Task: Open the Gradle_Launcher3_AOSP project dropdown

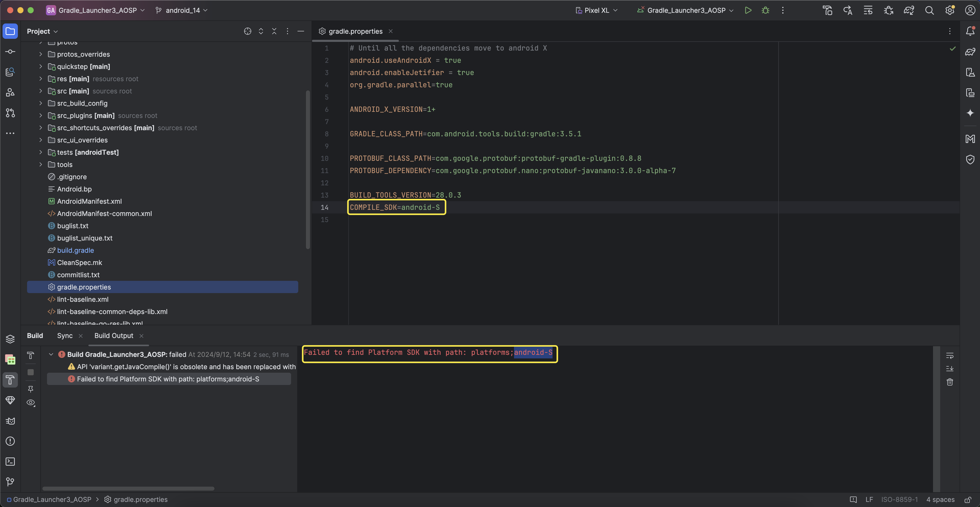Action: [95, 10]
